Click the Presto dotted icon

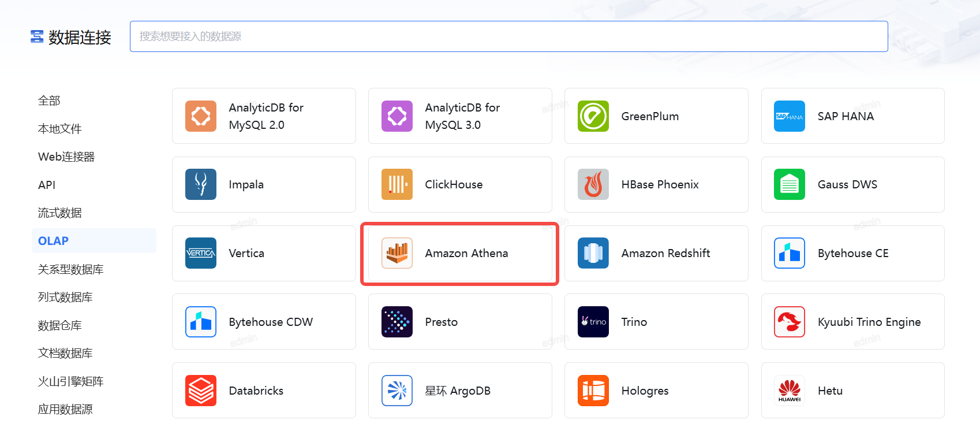click(x=397, y=322)
